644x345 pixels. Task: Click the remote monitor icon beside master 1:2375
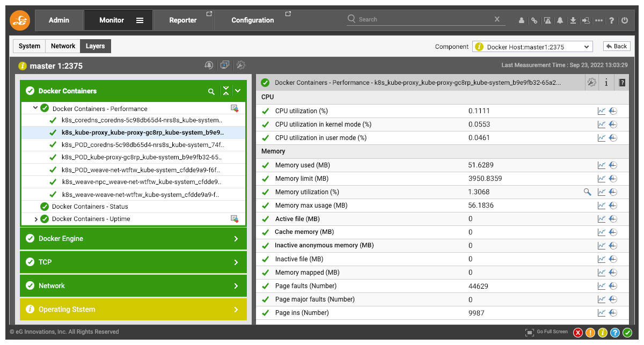pyautogui.click(x=225, y=65)
